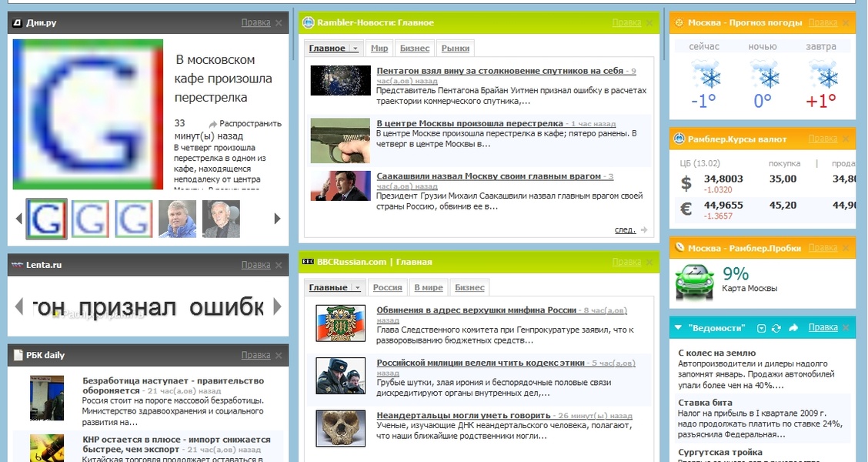Close the Дни.ру widget
The image size is (868, 462).
[279, 22]
